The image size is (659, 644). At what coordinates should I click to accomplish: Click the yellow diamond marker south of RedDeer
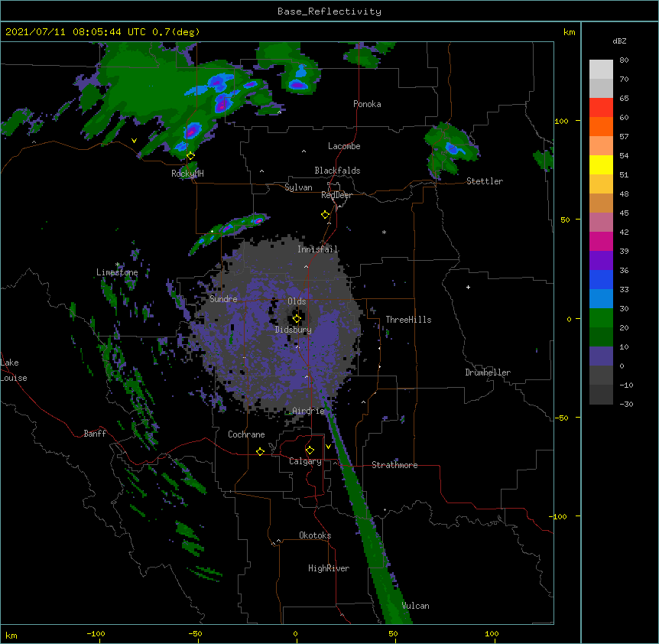(x=326, y=215)
